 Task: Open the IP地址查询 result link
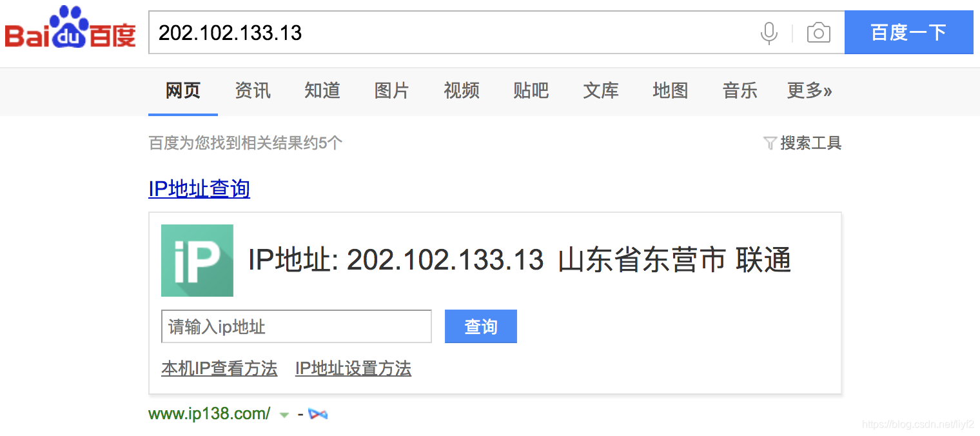(199, 189)
